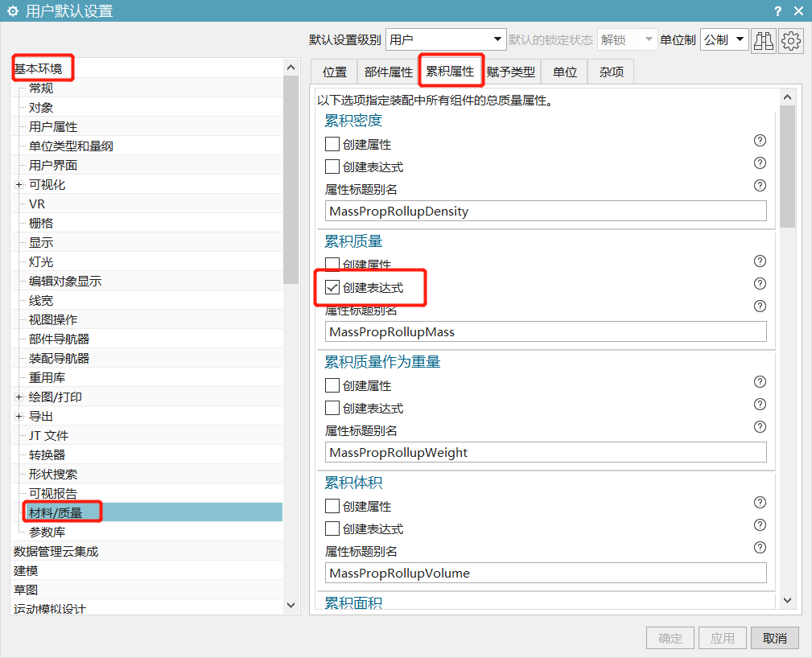
Task: Select 基本环境 in the category tree
Action: click(38, 69)
